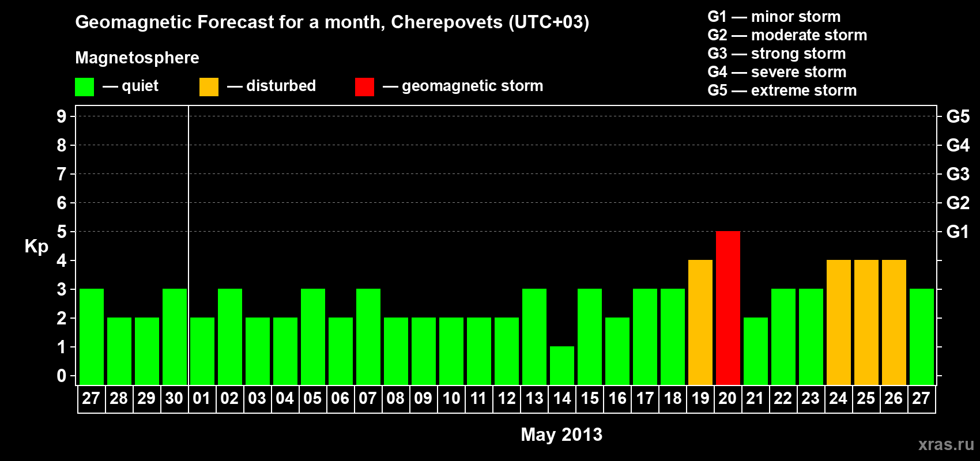Click the orange disturbed legend swatch
The width and height of the screenshot is (980, 461).
point(209,87)
